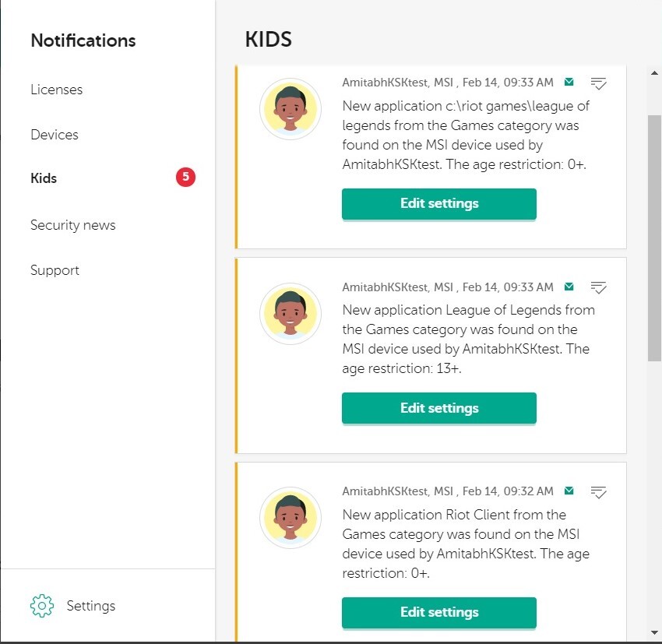Mark the Riot Client notification as read
The image size is (662, 644).
[598, 492]
